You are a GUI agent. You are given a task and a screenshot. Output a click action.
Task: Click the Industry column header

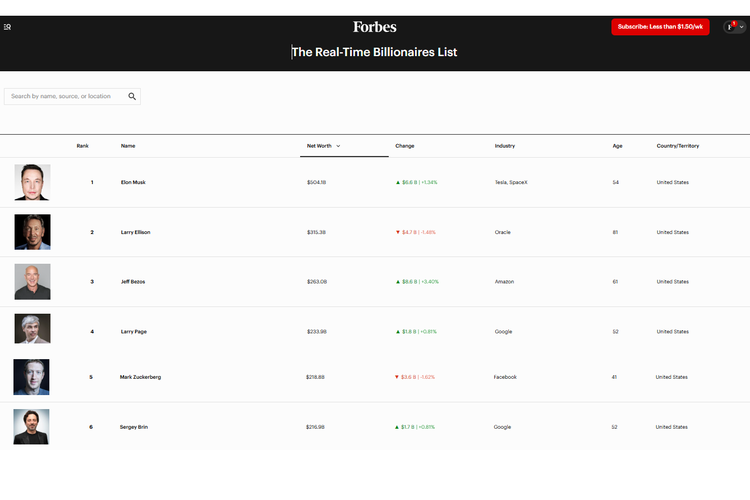pyautogui.click(x=505, y=146)
